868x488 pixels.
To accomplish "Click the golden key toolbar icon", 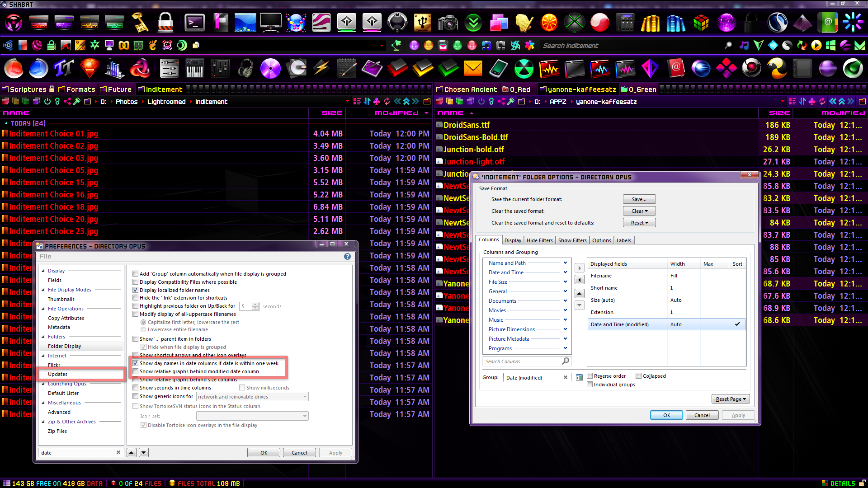I will click(x=140, y=22).
